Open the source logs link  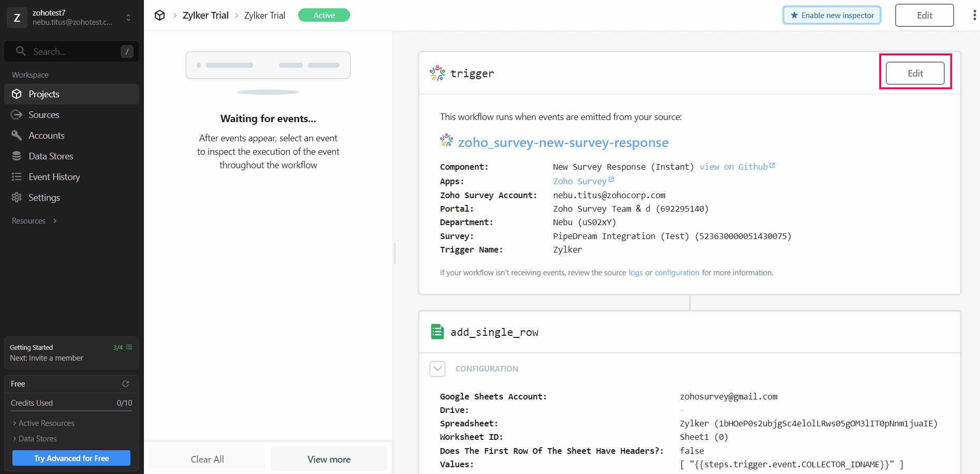[x=636, y=273]
